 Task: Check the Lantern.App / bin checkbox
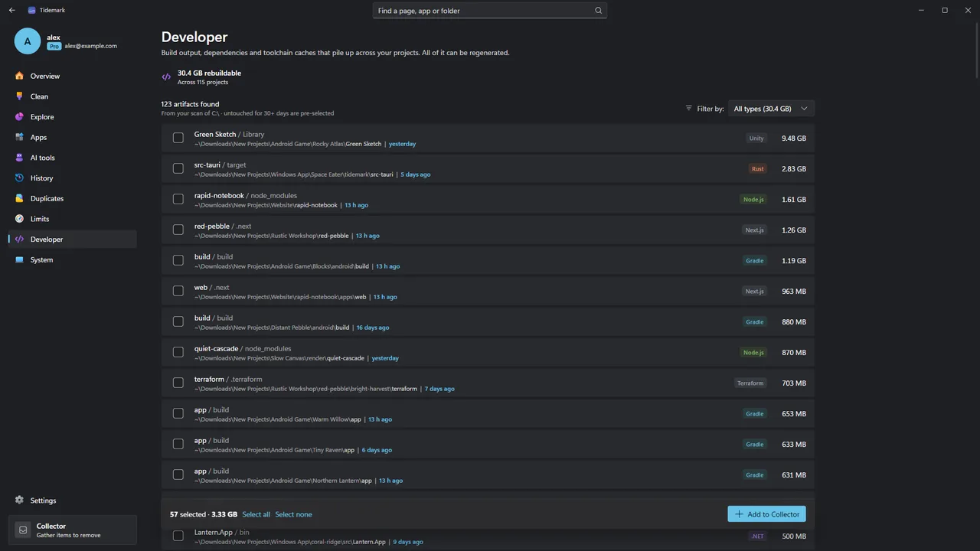[178, 536]
